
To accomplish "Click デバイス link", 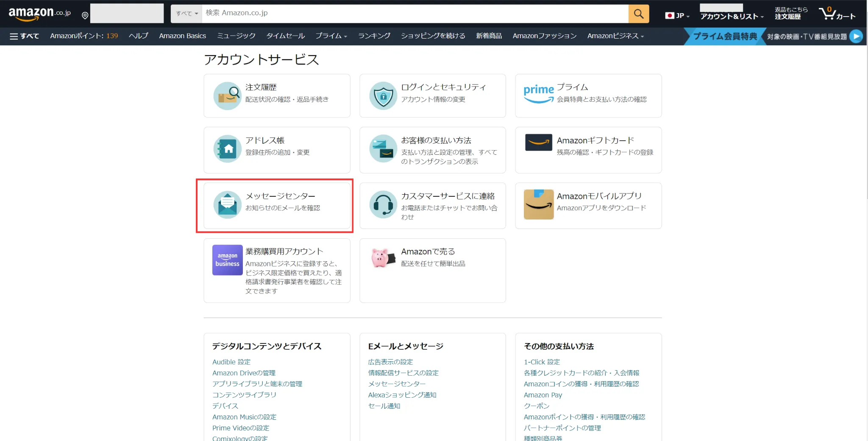I will (225, 406).
